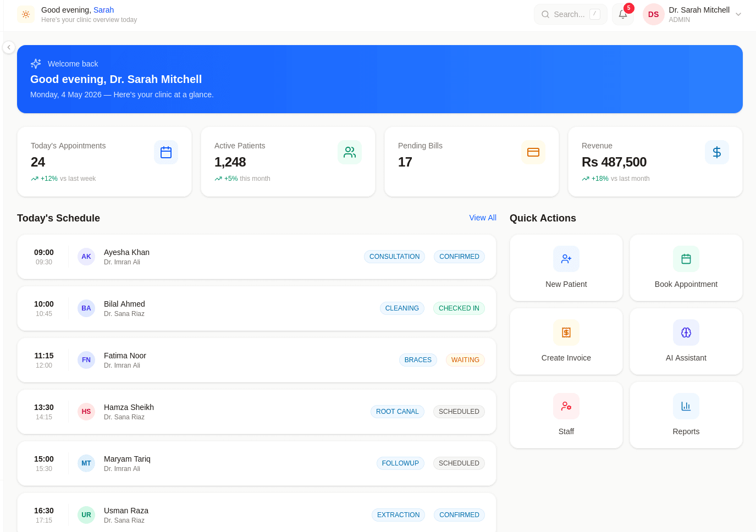
Task: Select patient name Ayesha Khan
Action: point(126,252)
